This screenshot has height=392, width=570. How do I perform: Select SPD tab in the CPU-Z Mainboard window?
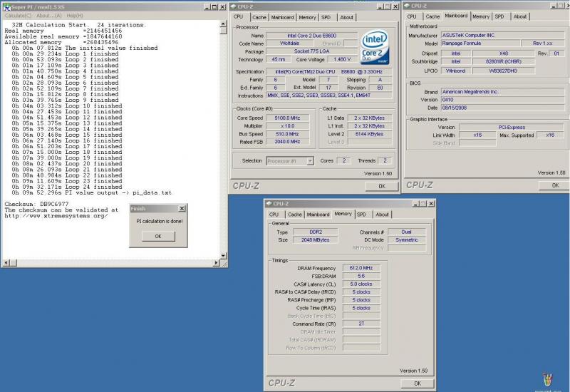pyautogui.click(x=499, y=16)
